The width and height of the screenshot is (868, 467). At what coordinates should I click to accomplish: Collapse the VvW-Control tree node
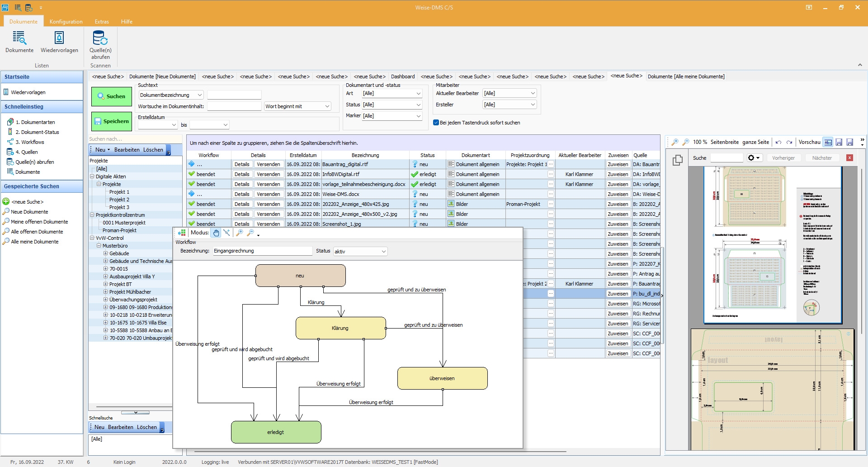click(92, 238)
